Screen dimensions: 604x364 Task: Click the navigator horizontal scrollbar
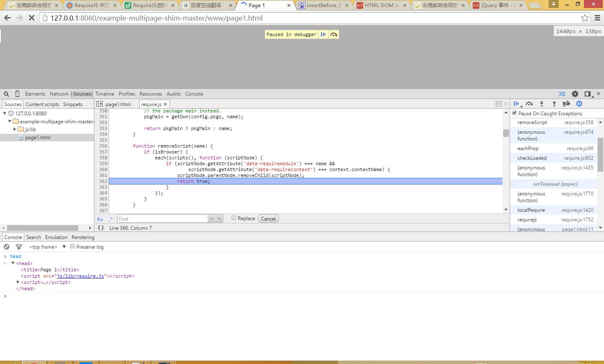pos(43,228)
